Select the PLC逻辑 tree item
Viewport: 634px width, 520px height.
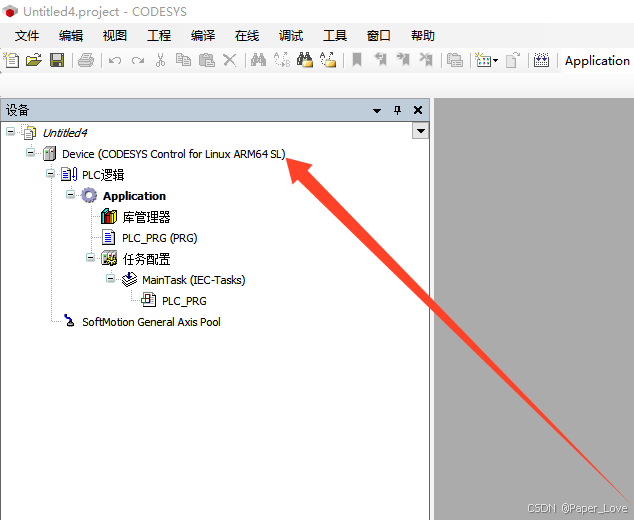pyautogui.click(x=103, y=175)
